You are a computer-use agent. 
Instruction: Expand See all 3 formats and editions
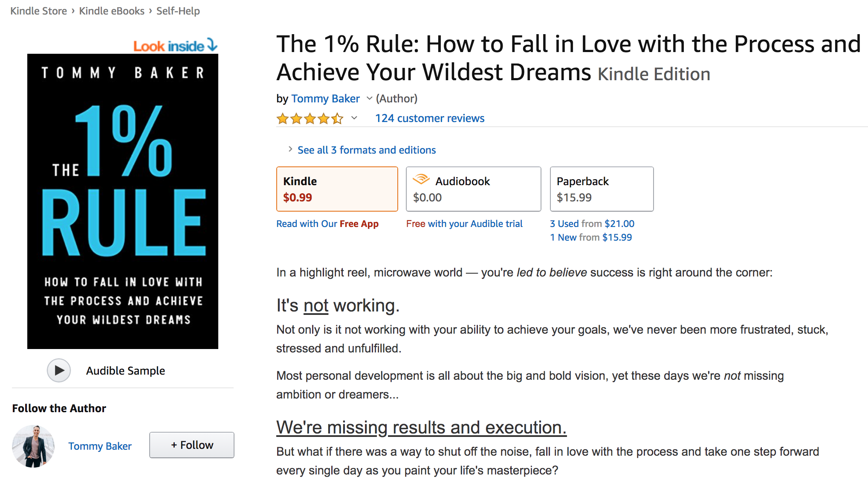click(x=366, y=150)
